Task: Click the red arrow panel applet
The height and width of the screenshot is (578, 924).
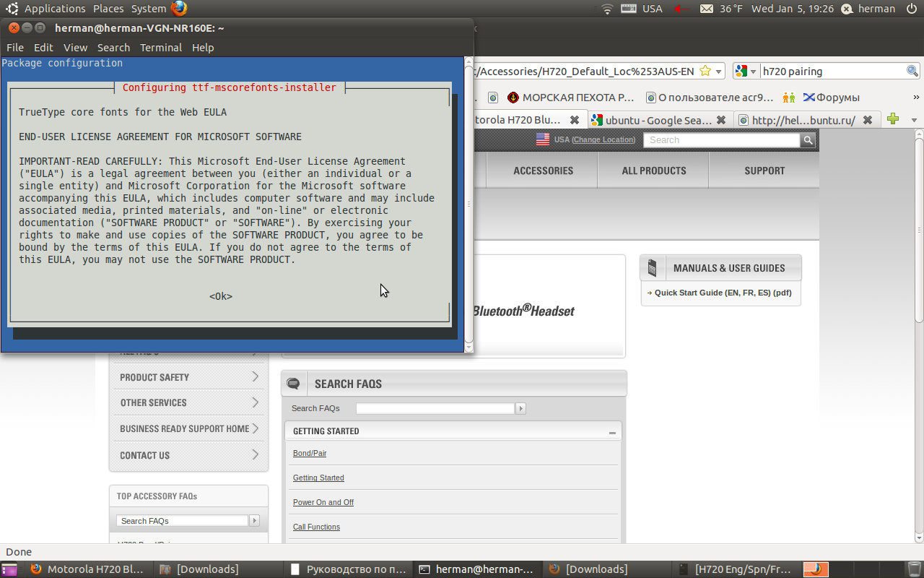Action: pos(681,9)
